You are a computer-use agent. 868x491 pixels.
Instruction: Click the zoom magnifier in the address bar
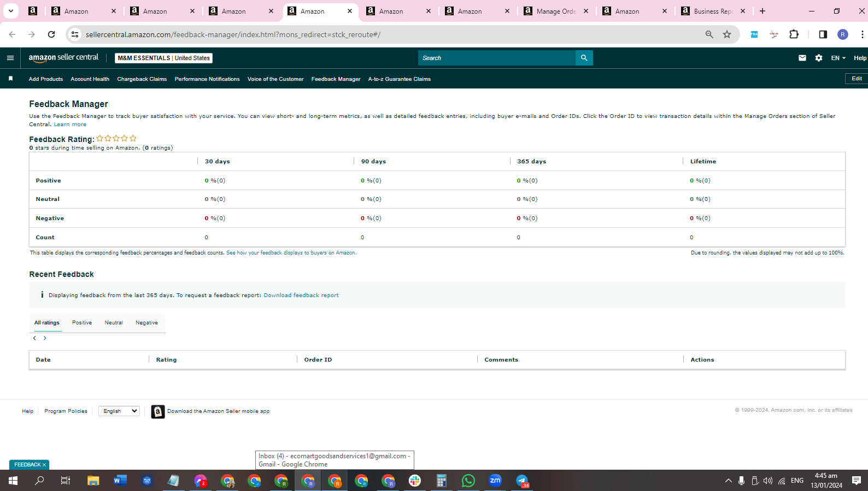(x=709, y=34)
